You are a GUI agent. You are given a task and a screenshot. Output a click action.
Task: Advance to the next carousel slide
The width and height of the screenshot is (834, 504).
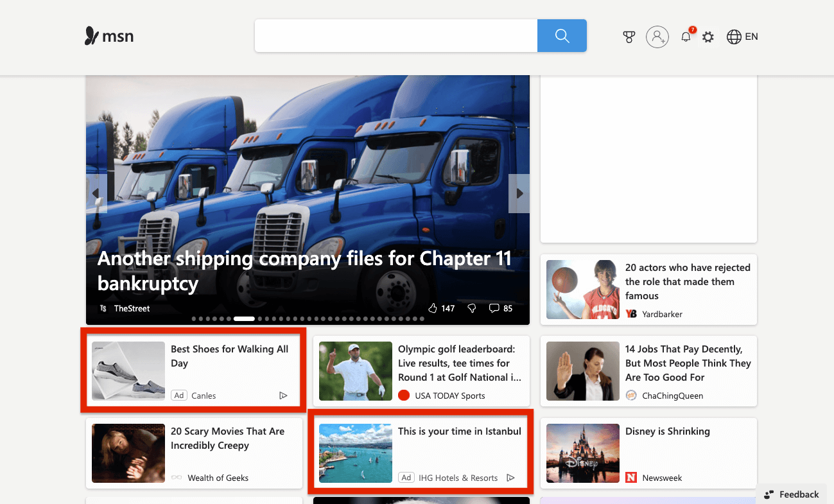519,193
